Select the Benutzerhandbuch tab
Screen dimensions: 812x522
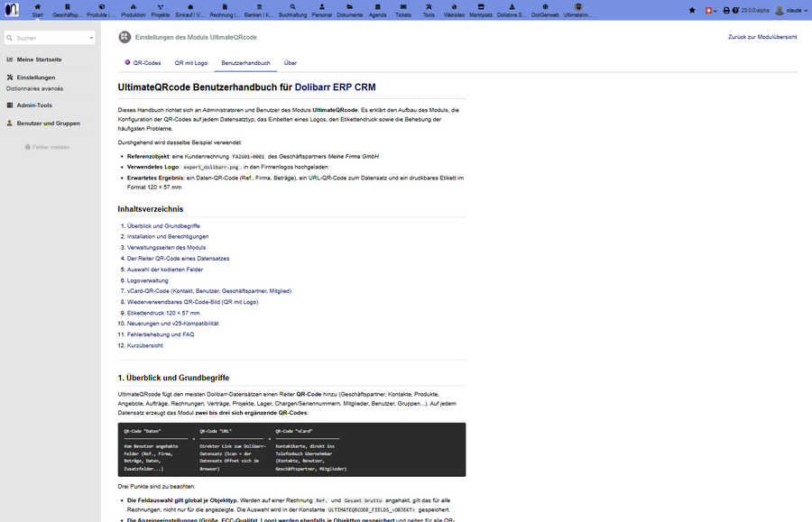245,63
